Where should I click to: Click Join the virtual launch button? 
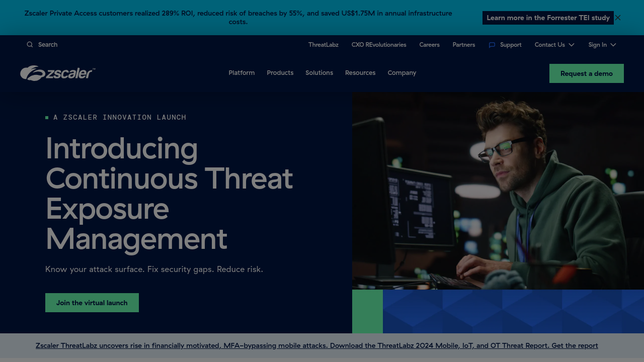point(92,303)
